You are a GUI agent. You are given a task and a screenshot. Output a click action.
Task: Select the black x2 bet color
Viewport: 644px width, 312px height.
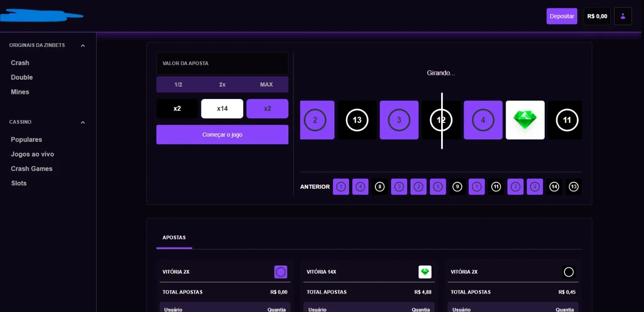pyautogui.click(x=177, y=109)
